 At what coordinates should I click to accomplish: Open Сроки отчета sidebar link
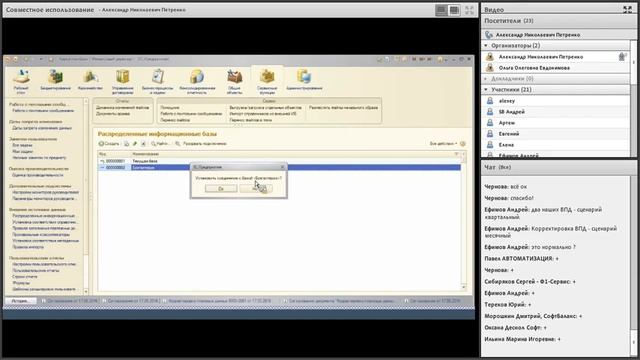[25, 277]
